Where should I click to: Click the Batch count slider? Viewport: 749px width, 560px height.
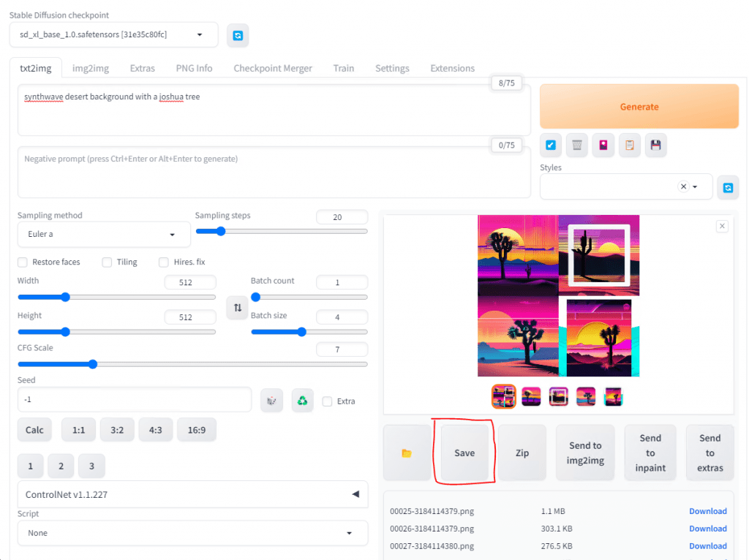pyautogui.click(x=309, y=297)
